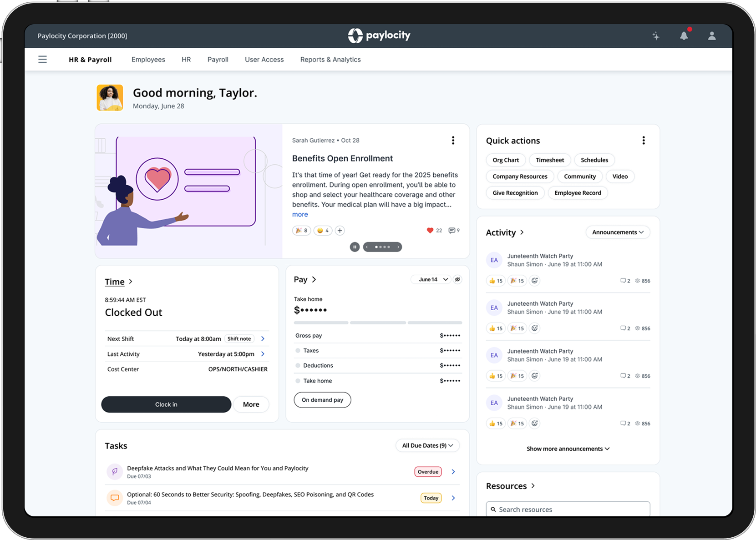The width and height of the screenshot is (756, 540).
Task: Open the Resources section heading
Action: pyautogui.click(x=510, y=486)
